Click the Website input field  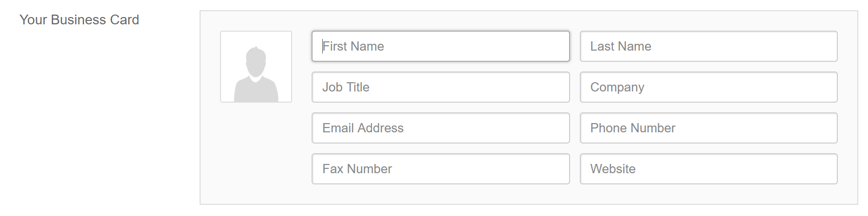pos(709,169)
